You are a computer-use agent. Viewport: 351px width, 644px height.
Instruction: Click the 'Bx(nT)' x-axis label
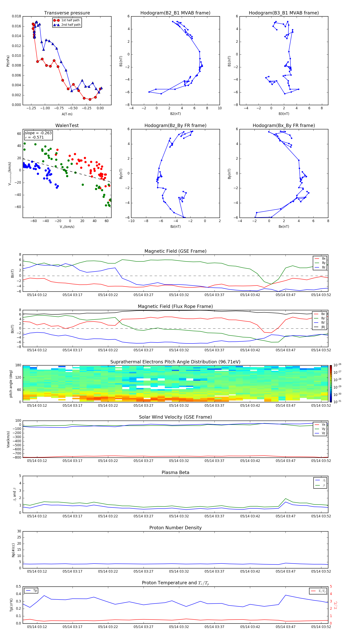coord(284,227)
